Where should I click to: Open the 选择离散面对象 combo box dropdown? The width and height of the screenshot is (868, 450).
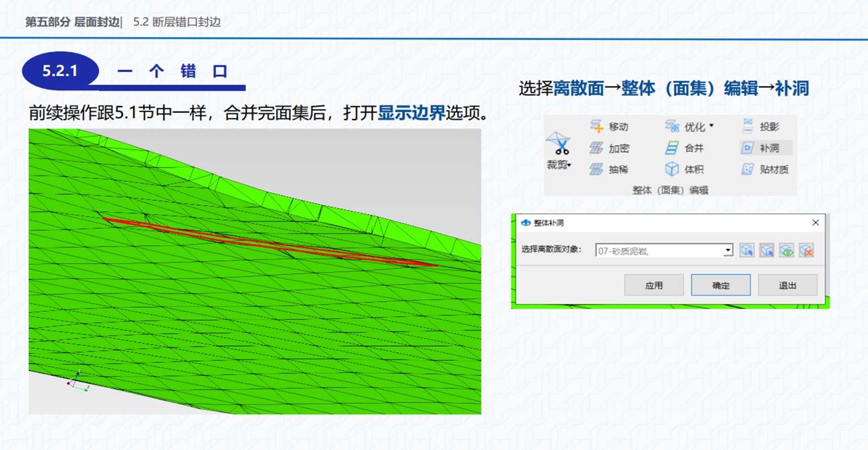728,250
